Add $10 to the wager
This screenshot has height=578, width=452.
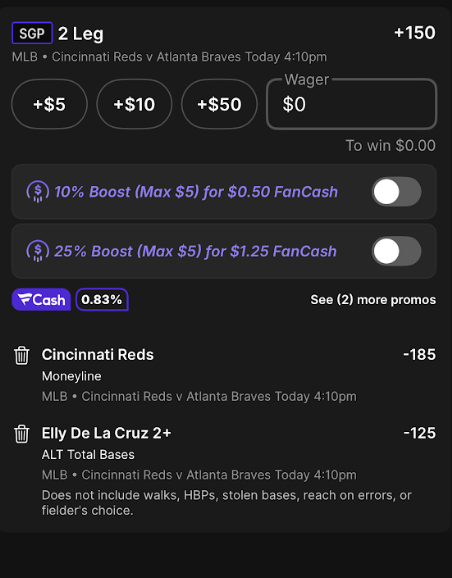click(134, 104)
